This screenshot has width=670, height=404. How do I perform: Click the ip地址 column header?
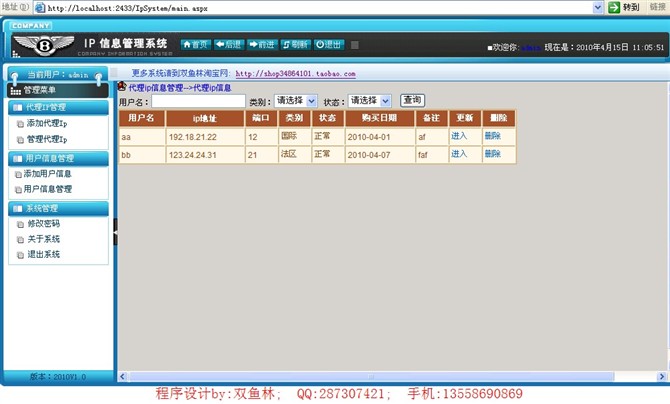[x=205, y=118]
